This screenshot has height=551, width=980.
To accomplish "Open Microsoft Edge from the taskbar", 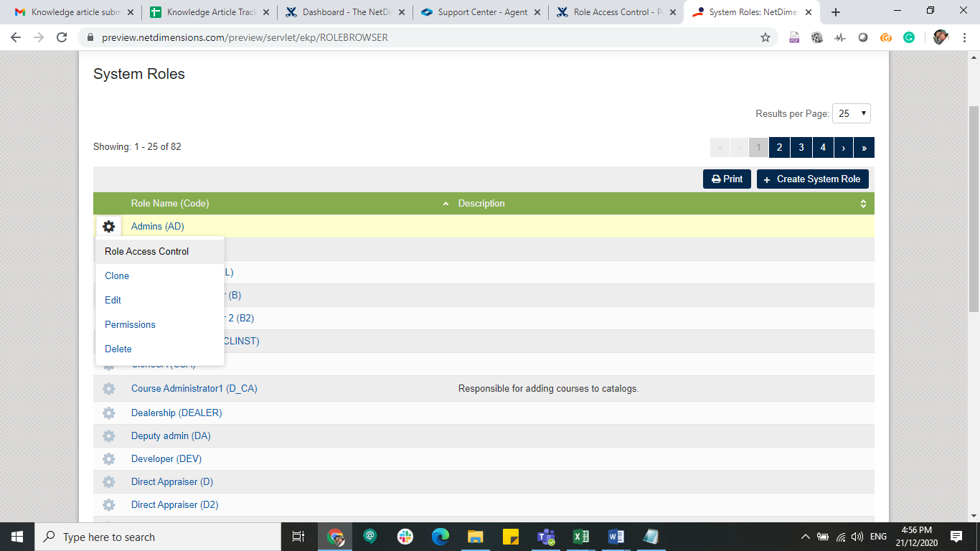I will pyautogui.click(x=440, y=537).
